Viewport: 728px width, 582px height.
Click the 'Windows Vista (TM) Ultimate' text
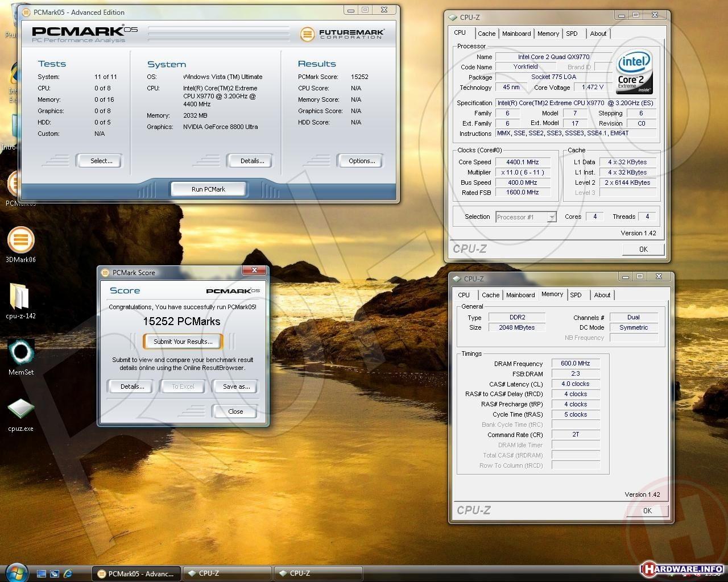coord(222,77)
